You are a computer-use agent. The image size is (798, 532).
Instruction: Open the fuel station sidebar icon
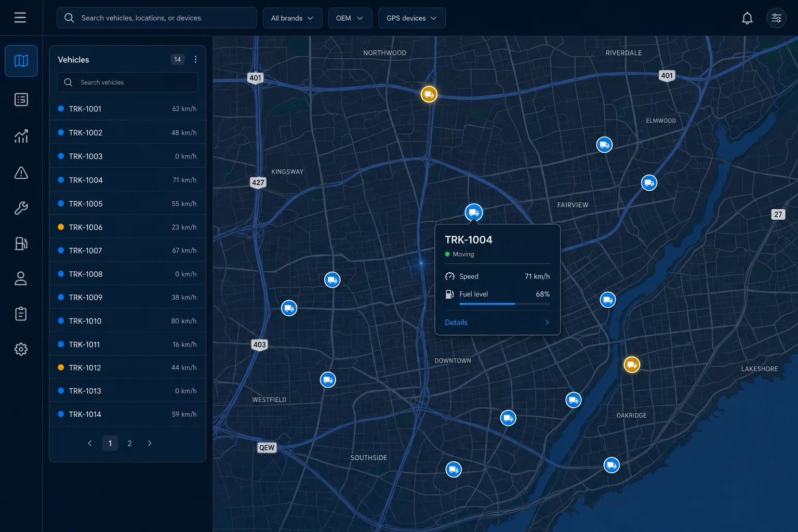click(21, 243)
